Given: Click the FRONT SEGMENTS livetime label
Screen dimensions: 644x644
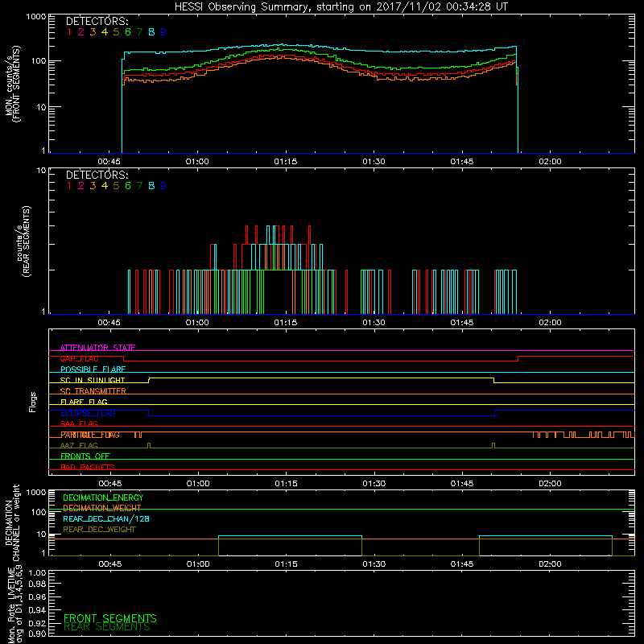Looking at the screenshot, I should tap(110, 618).
